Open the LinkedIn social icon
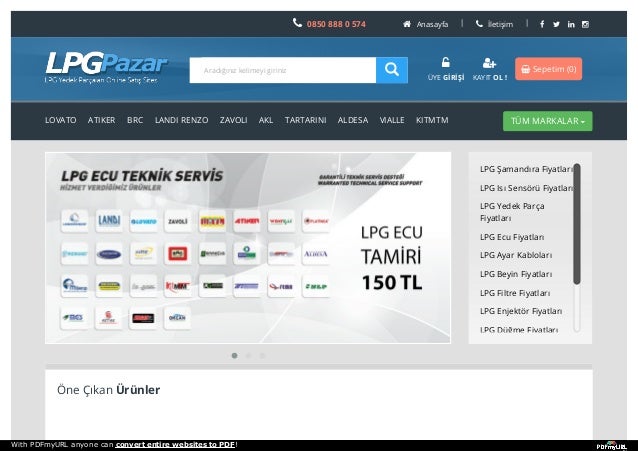 (571, 24)
